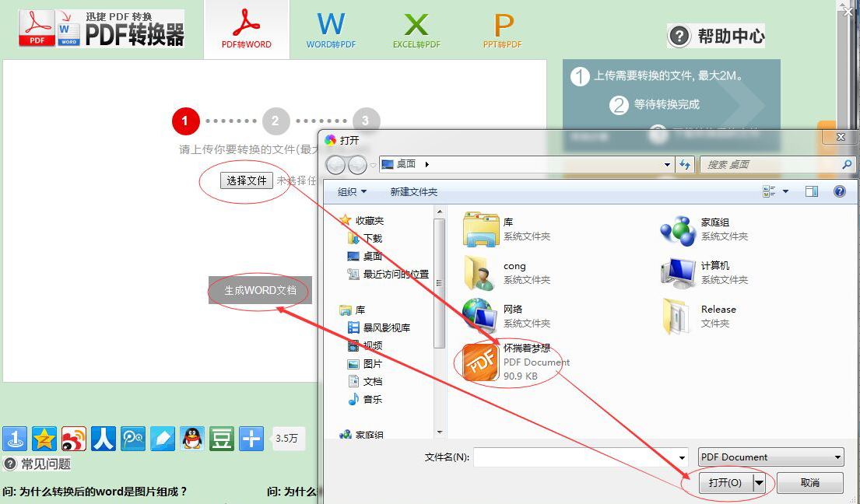
Task: Share to Qzone star icon
Action: [44, 439]
